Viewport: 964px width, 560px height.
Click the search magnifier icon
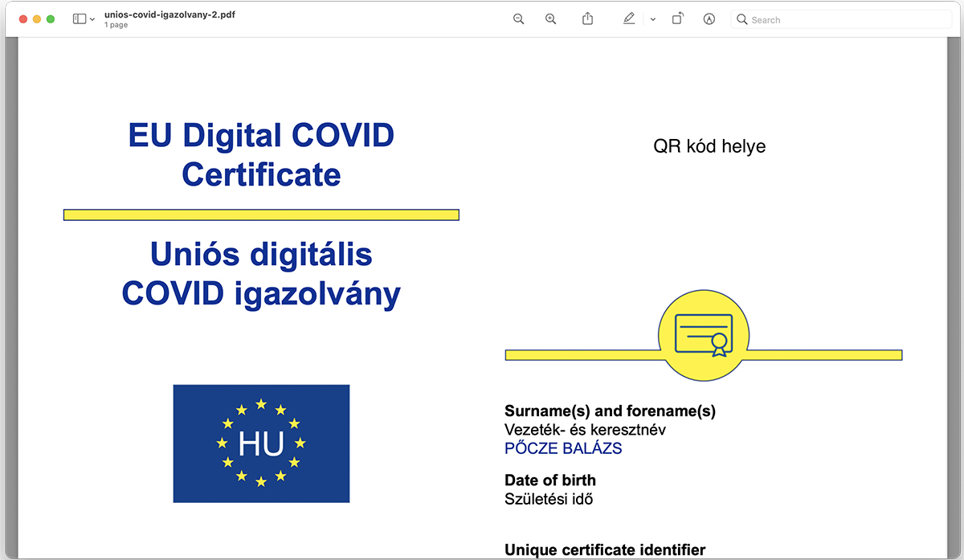point(742,19)
